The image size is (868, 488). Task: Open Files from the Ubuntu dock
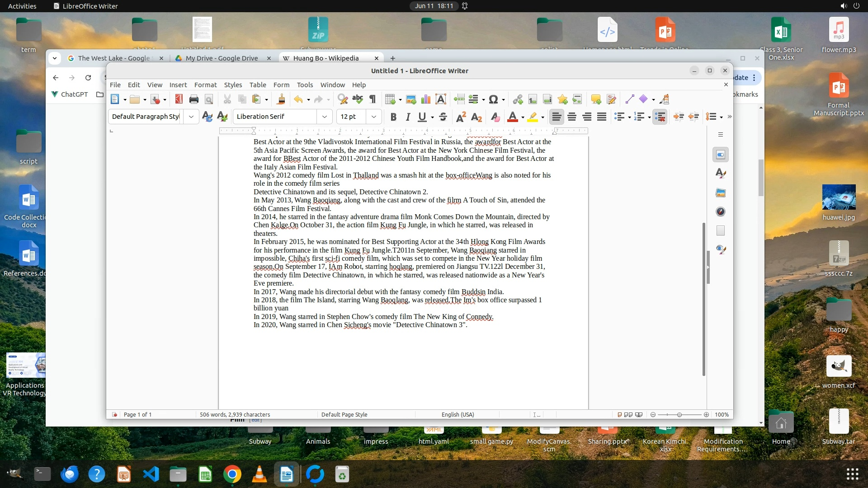(x=178, y=474)
